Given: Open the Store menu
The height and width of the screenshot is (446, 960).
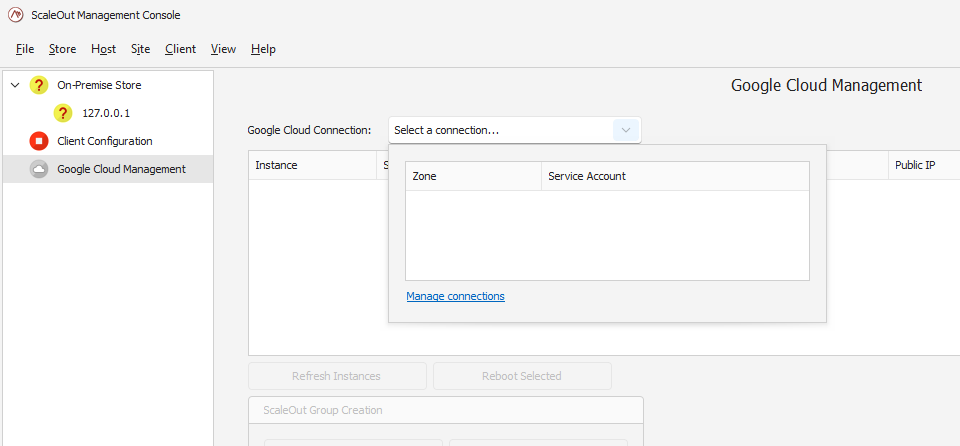Looking at the screenshot, I should [62, 49].
